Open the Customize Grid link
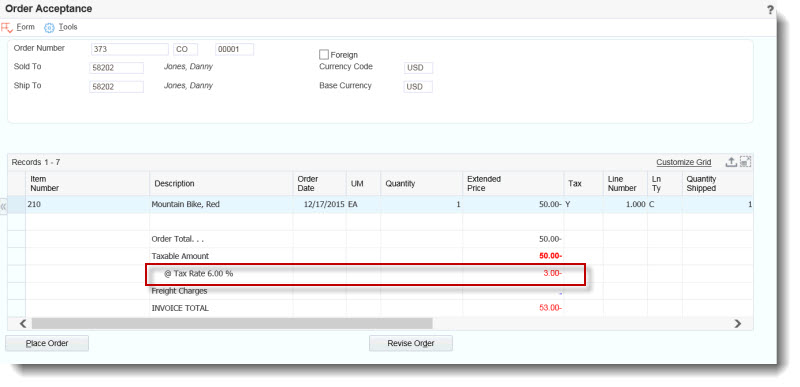This screenshot has height=387, width=800. pos(684,162)
